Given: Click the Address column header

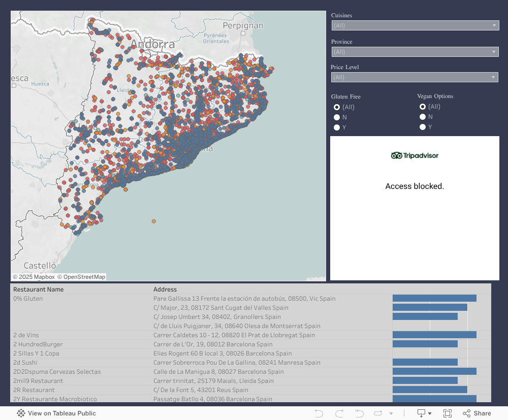Looking at the screenshot, I should pyautogui.click(x=165, y=289).
